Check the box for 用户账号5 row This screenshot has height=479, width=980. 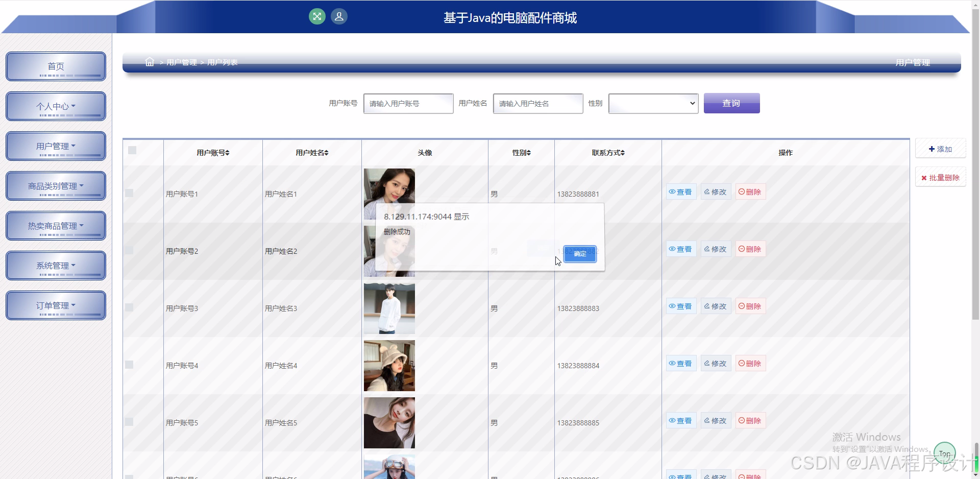point(129,422)
